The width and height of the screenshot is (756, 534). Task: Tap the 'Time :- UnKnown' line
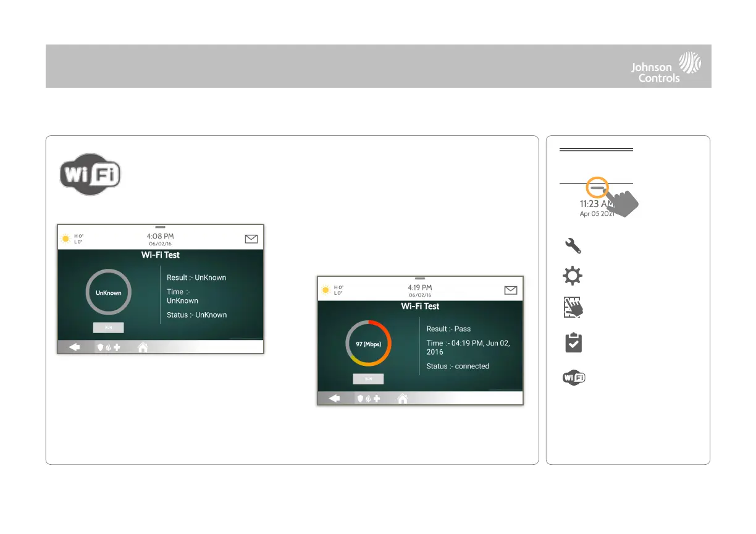pyautogui.click(x=183, y=296)
